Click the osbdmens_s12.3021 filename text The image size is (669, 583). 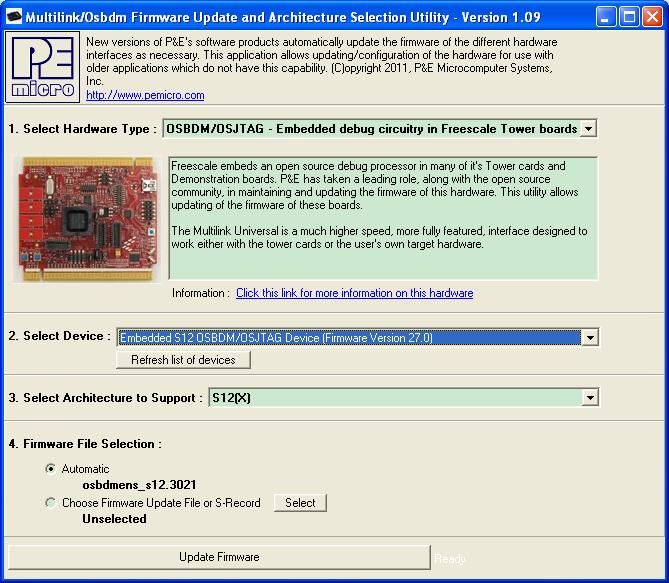pos(140,485)
